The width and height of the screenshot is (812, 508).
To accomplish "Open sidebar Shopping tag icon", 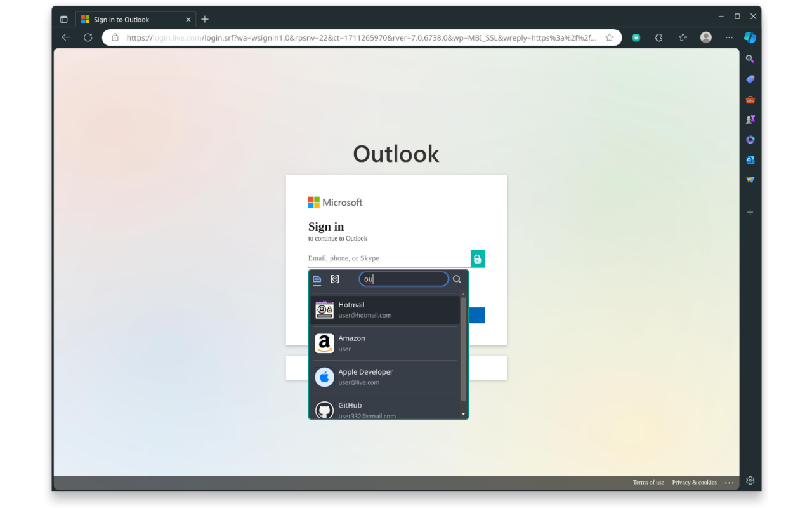I will coord(750,79).
